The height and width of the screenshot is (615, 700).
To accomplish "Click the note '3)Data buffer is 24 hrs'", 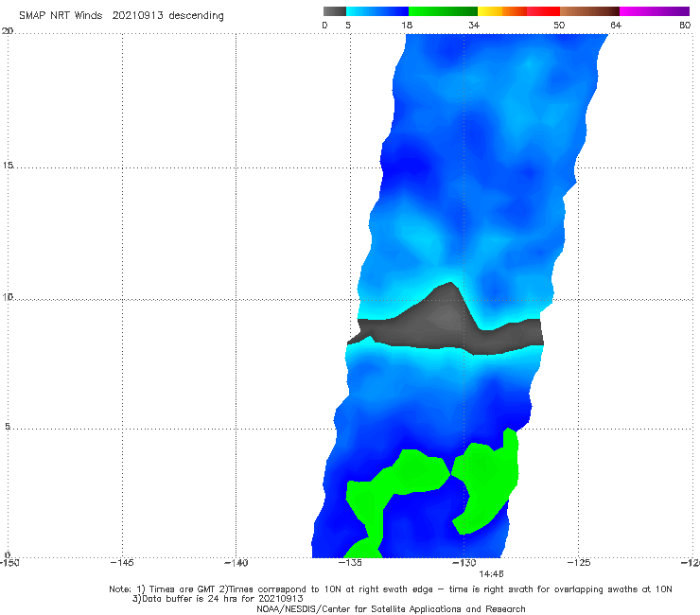I will pos(218,599).
